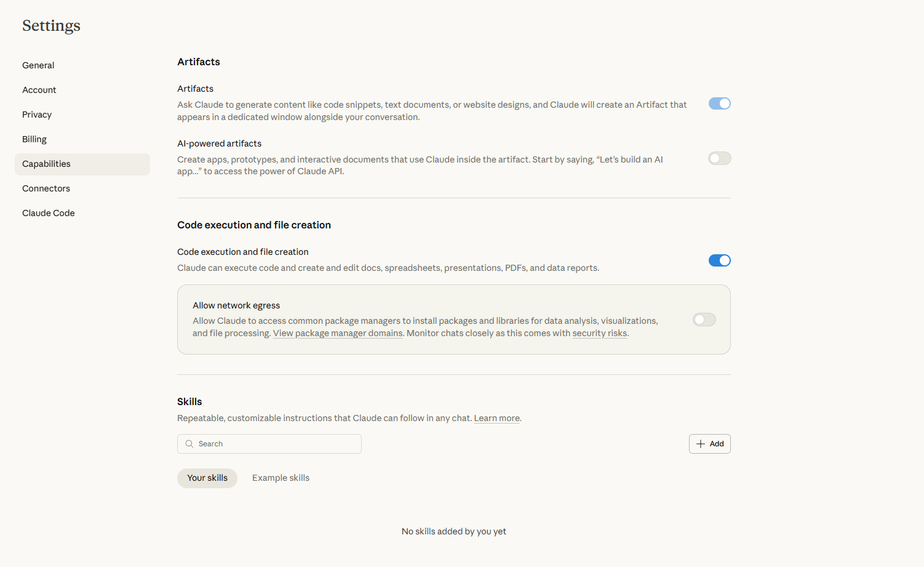Turn off Code execution and file creation
This screenshot has width=924, height=567.
(x=720, y=260)
